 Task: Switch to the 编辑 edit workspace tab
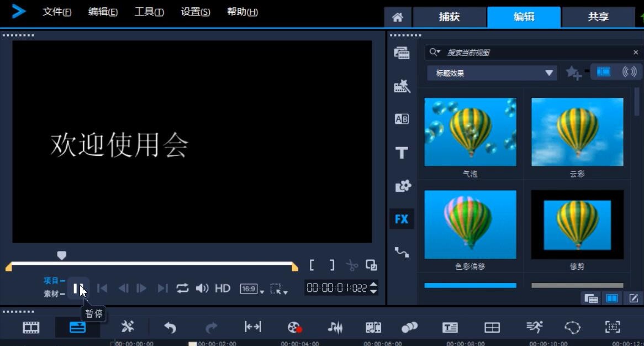[x=524, y=17]
